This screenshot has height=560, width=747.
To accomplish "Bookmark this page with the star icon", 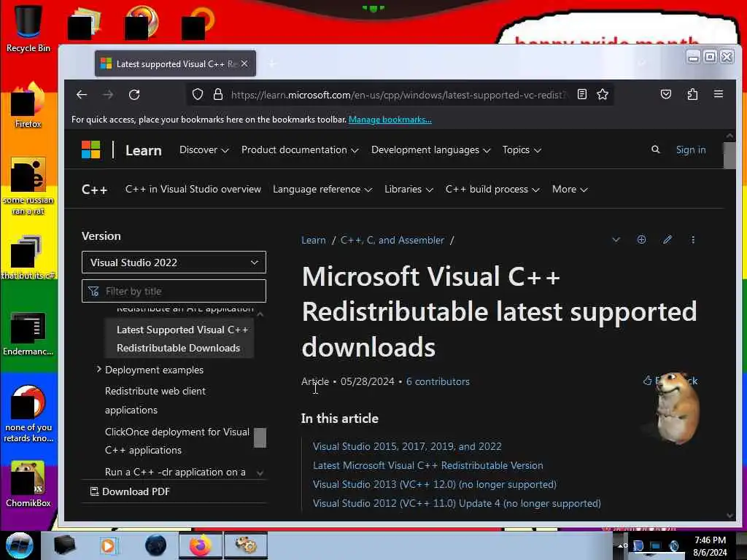I will tap(603, 95).
